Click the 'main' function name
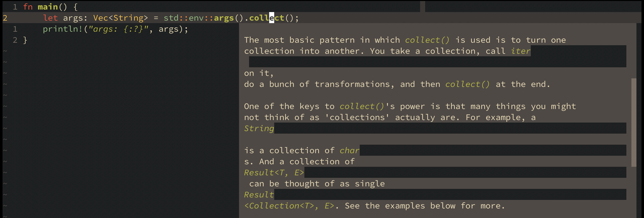Screen dimensions: 644x218 point(48,7)
